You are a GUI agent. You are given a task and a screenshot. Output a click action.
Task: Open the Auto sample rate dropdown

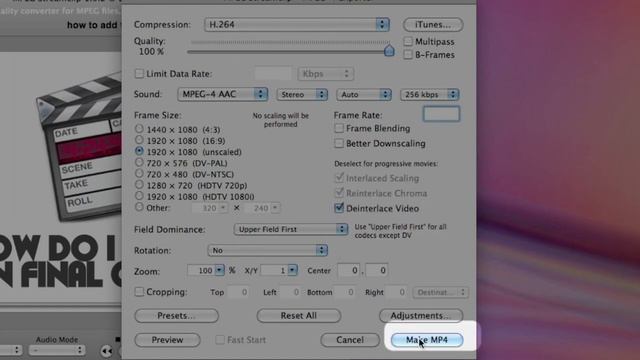pos(364,94)
